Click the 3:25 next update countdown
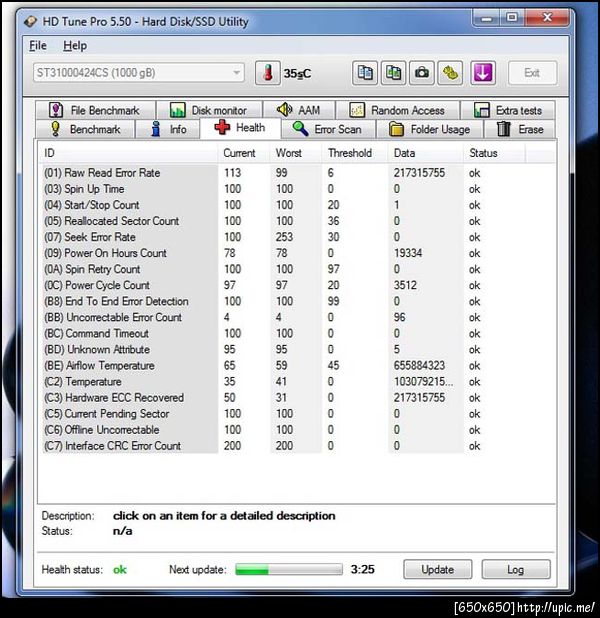The width and height of the screenshot is (600, 618). [x=363, y=570]
